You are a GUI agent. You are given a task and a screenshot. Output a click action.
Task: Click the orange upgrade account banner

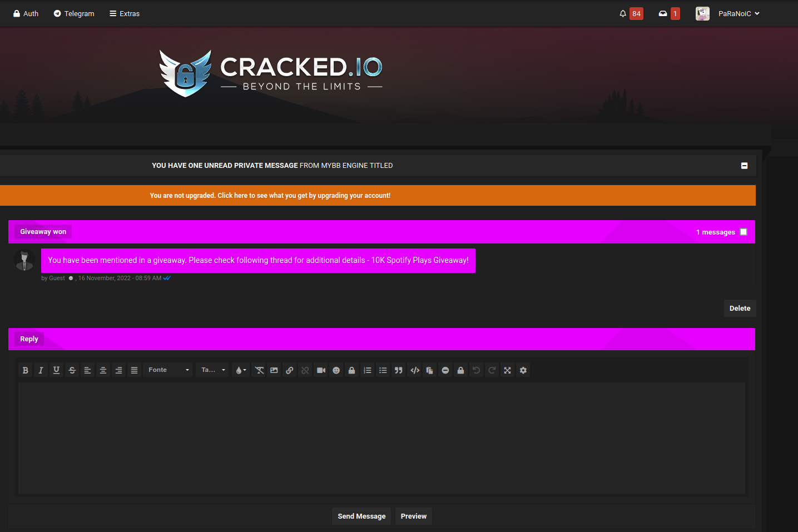point(378,196)
